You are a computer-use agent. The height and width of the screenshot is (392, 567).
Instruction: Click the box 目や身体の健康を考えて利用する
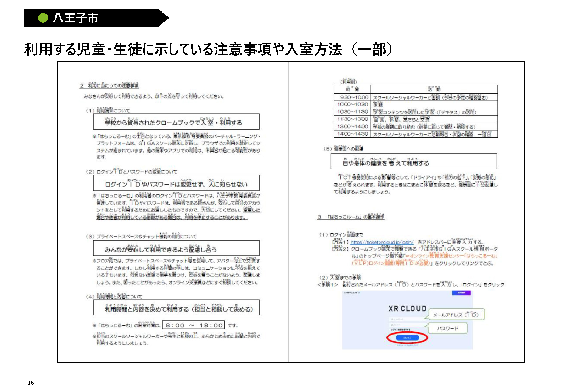point(414,161)
